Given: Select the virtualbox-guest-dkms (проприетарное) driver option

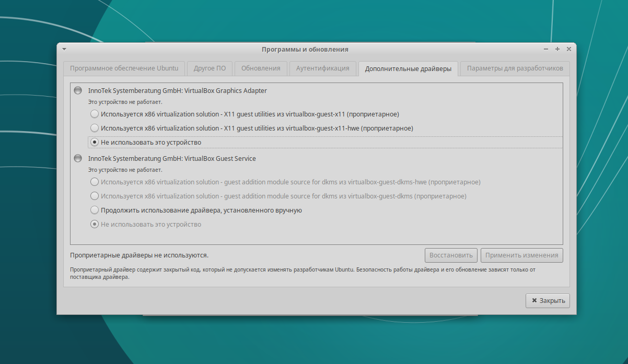Looking at the screenshot, I should [278, 196].
